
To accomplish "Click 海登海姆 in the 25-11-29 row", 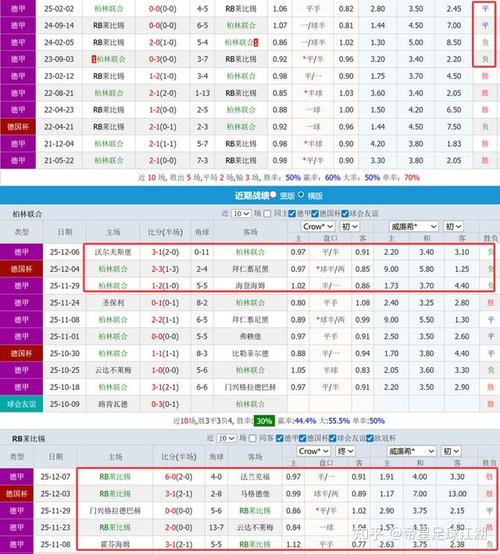I will (x=250, y=285).
